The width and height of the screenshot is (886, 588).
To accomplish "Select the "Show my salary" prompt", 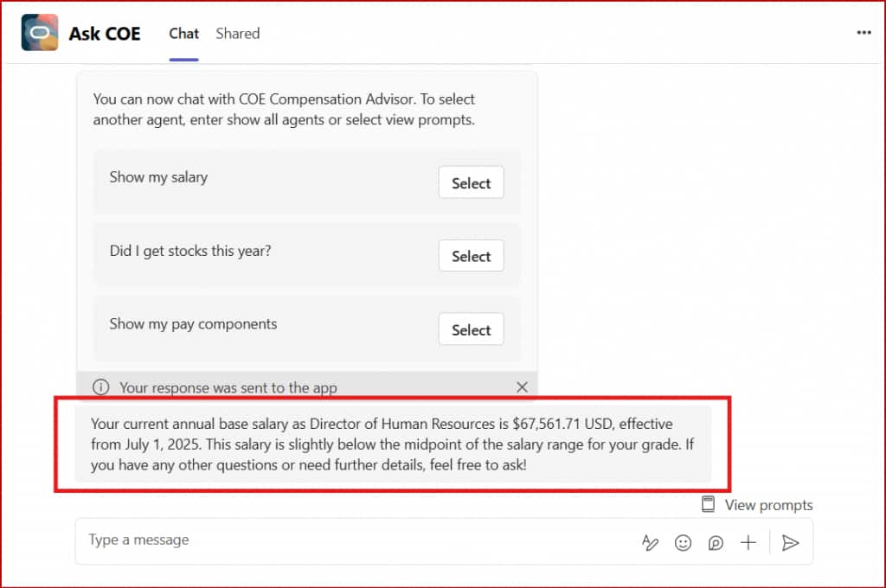I will coord(471,183).
